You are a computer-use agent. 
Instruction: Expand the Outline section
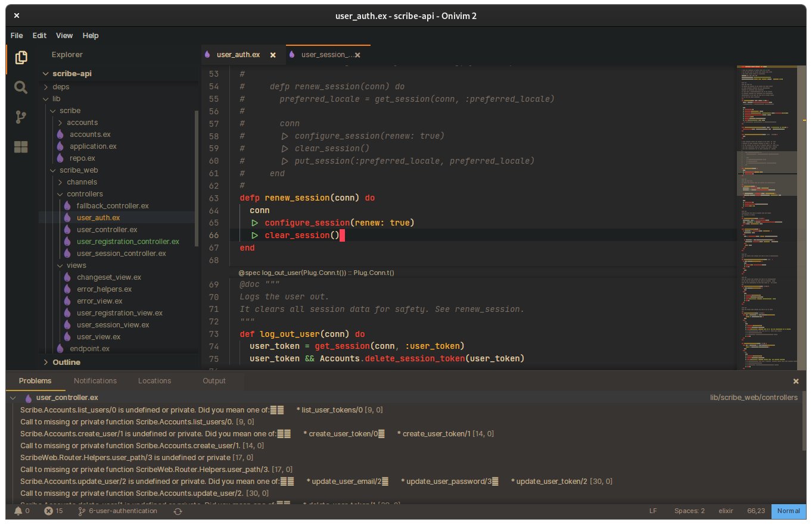click(46, 362)
